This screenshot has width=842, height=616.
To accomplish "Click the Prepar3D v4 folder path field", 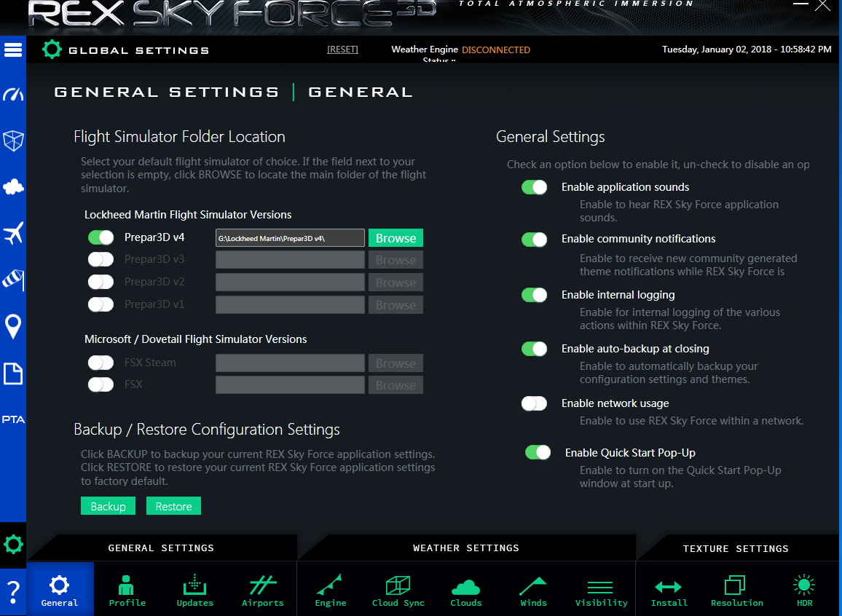I will pos(290,237).
